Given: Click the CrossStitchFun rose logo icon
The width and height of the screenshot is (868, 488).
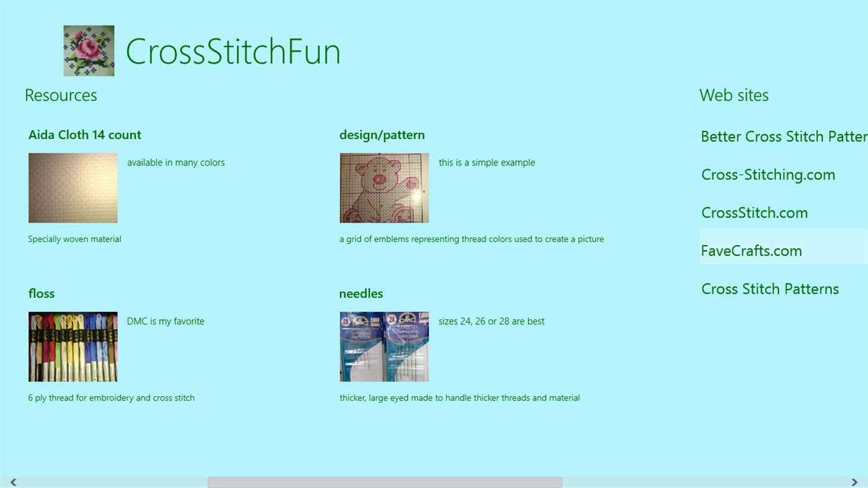Looking at the screenshot, I should click(x=89, y=51).
